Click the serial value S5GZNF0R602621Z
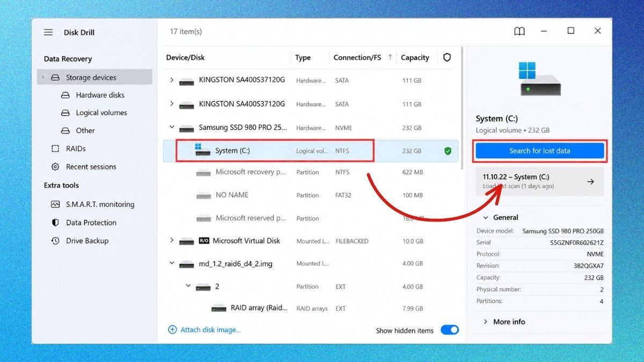The width and height of the screenshot is (644, 362). (577, 242)
